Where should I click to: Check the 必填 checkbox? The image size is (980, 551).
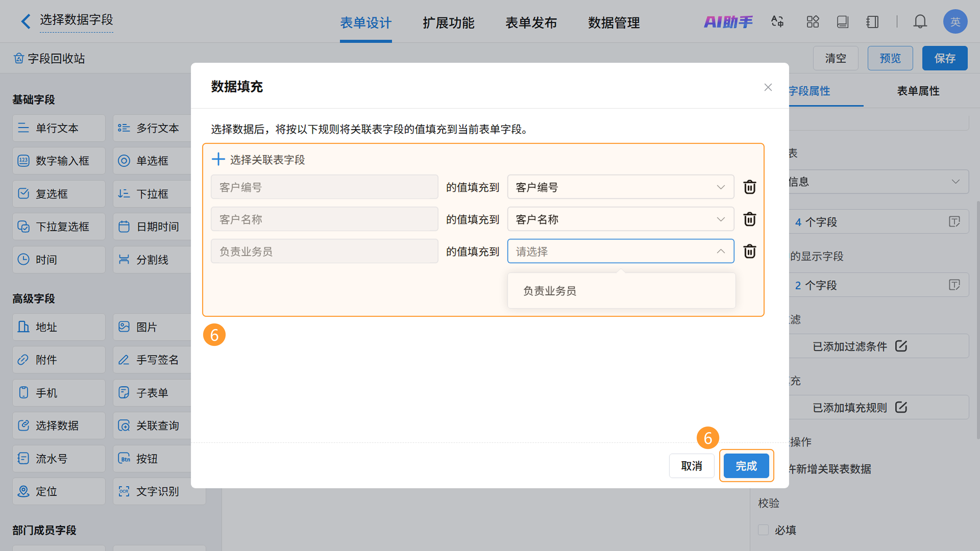click(x=763, y=530)
